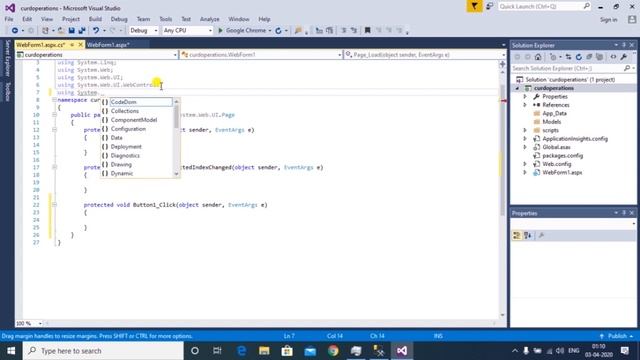640x360 pixels.
Task: Open the notifications flag icon in title bar
Action: pos(474,7)
